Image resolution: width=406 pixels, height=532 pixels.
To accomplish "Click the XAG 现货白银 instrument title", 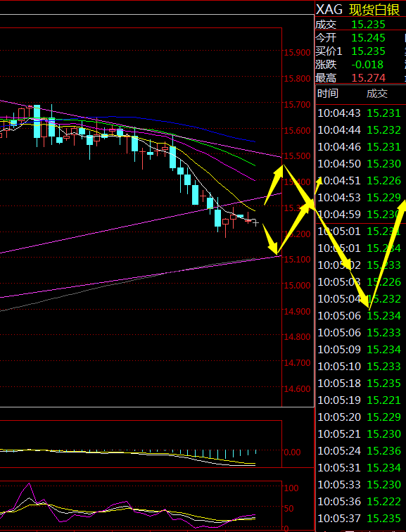I will (358, 10).
